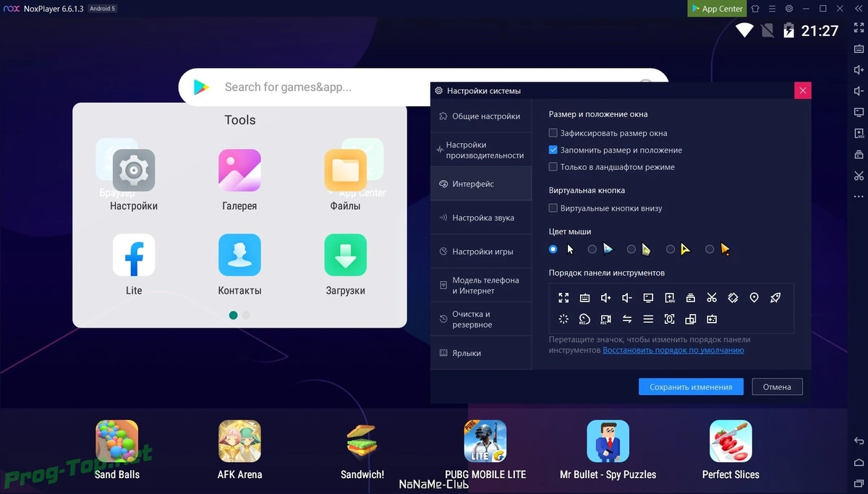Click the monitor icon in the right sidebar
868x494 pixels.
[x=859, y=112]
